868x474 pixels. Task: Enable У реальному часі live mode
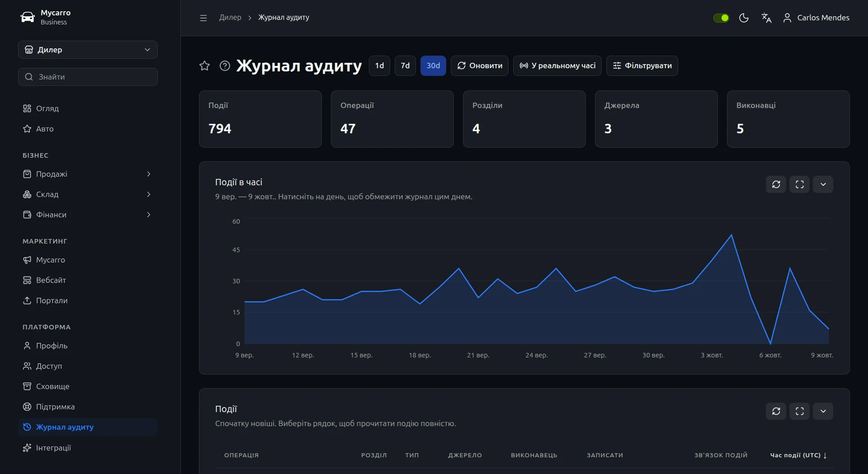tap(557, 66)
